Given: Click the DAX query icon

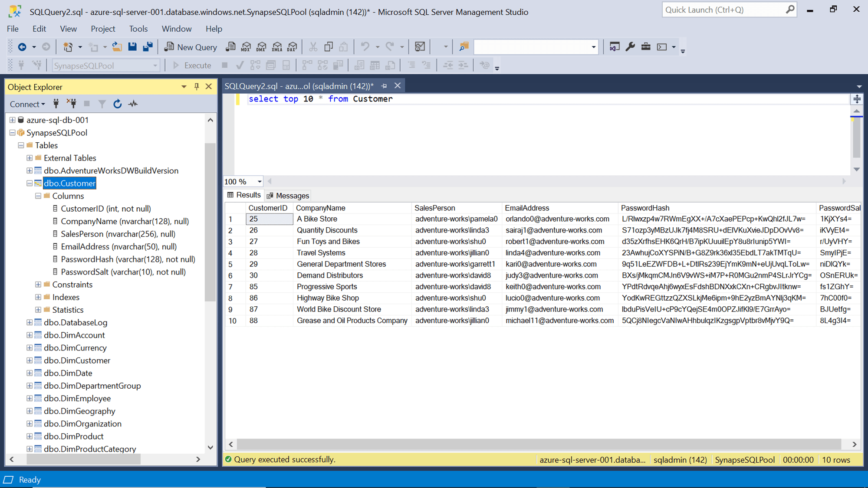Looking at the screenshot, I should click(x=293, y=47).
